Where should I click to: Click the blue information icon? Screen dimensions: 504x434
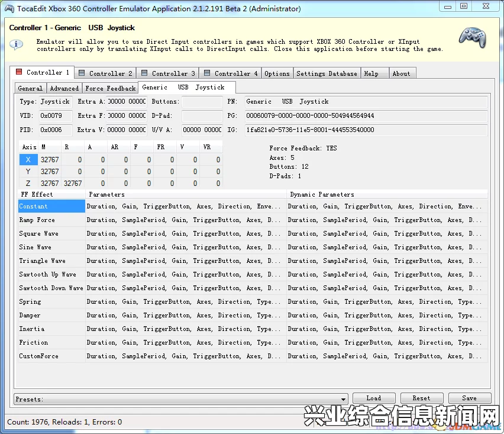pos(16,44)
